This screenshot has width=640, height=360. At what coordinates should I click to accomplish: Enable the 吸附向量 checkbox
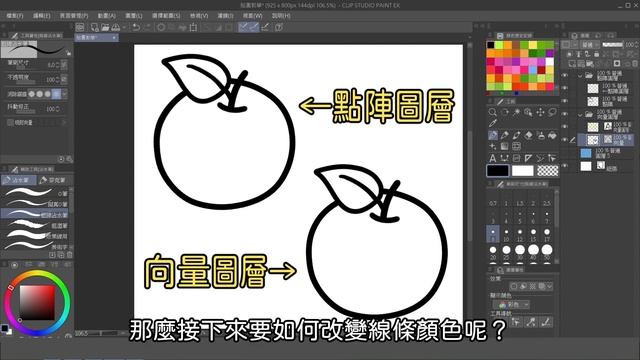10,122
